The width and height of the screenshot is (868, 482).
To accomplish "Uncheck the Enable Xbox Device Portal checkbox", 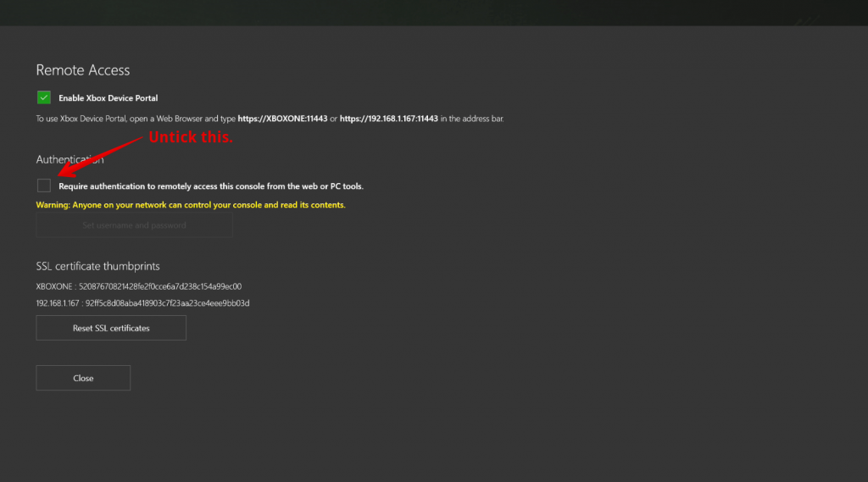I will 44,97.
